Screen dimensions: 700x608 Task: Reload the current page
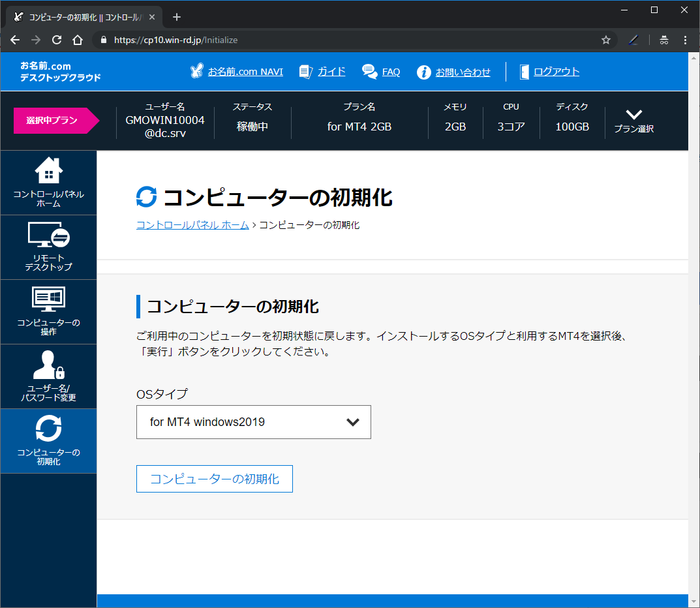[57, 40]
